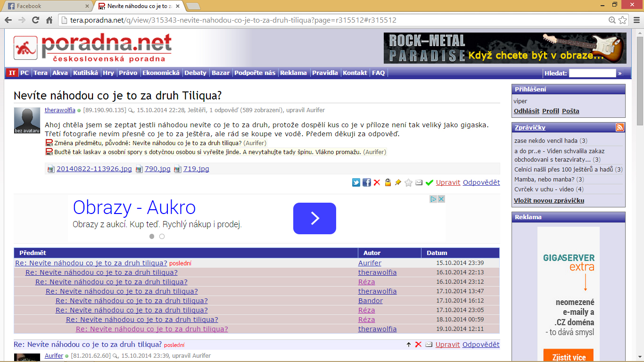Submit search with the » arrow beside Hledat

(620, 73)
